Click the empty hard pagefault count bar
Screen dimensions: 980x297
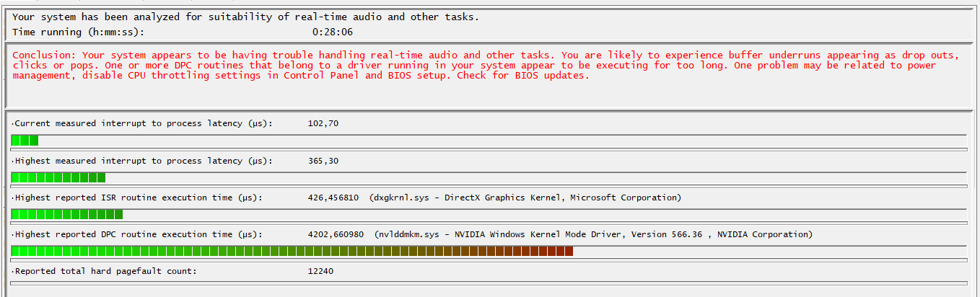coord(489,283)
